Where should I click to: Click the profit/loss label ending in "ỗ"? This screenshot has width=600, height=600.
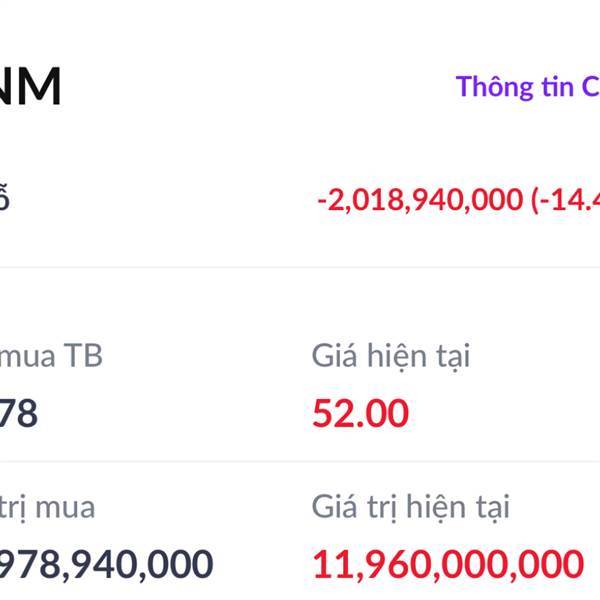[x=4, y=199]
